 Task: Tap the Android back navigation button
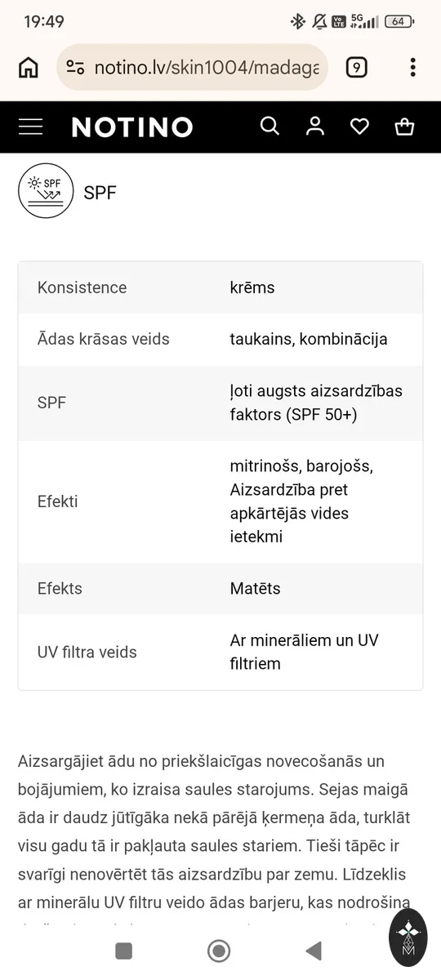click(x=314, y=951)
